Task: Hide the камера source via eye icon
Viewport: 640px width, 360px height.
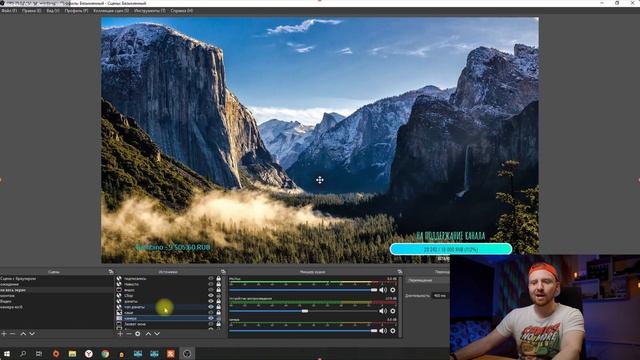Action: tap(211, 318)
